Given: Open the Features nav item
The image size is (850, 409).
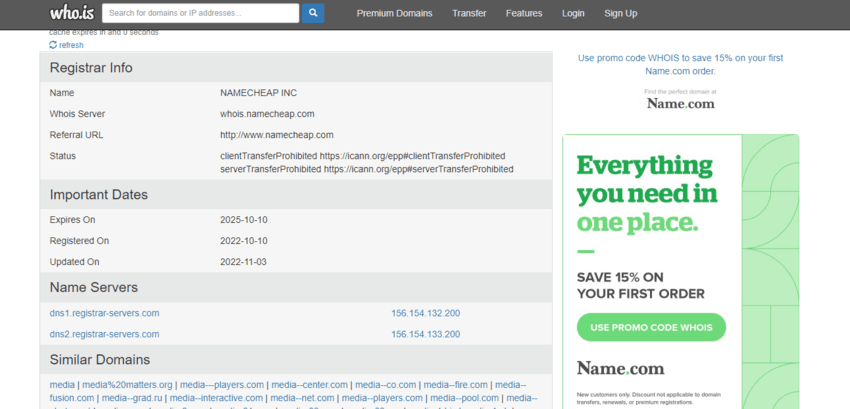Looking at the screenshot, I should [524, 14].
